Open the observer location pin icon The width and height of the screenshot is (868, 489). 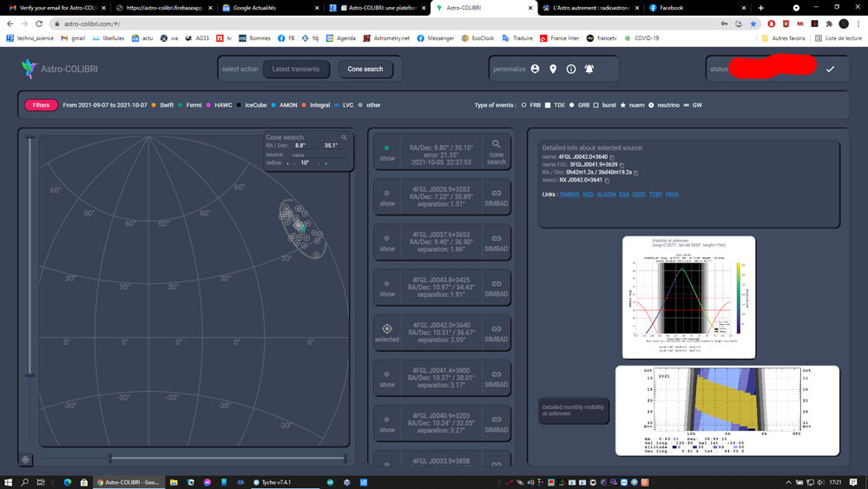553,69
